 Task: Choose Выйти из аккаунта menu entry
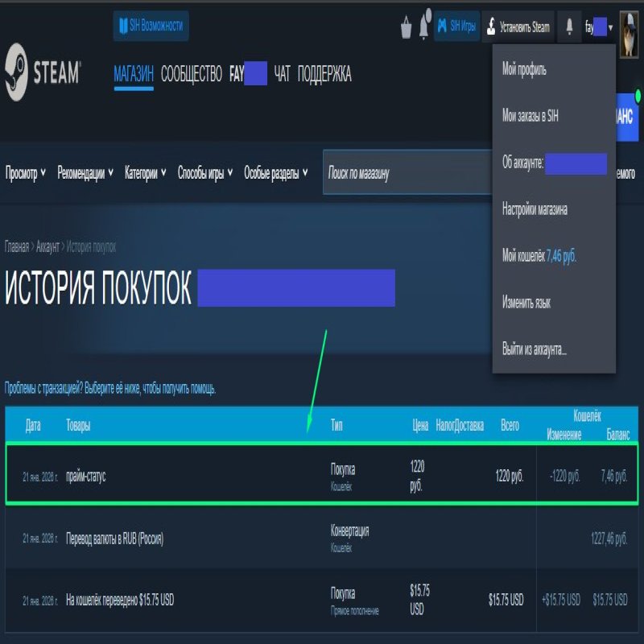(535, 350)
